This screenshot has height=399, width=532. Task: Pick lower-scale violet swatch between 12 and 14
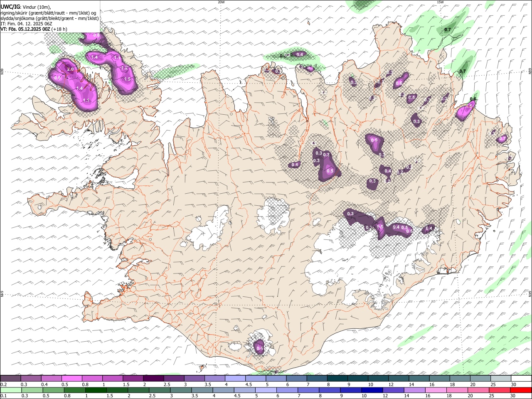[393, 390]
